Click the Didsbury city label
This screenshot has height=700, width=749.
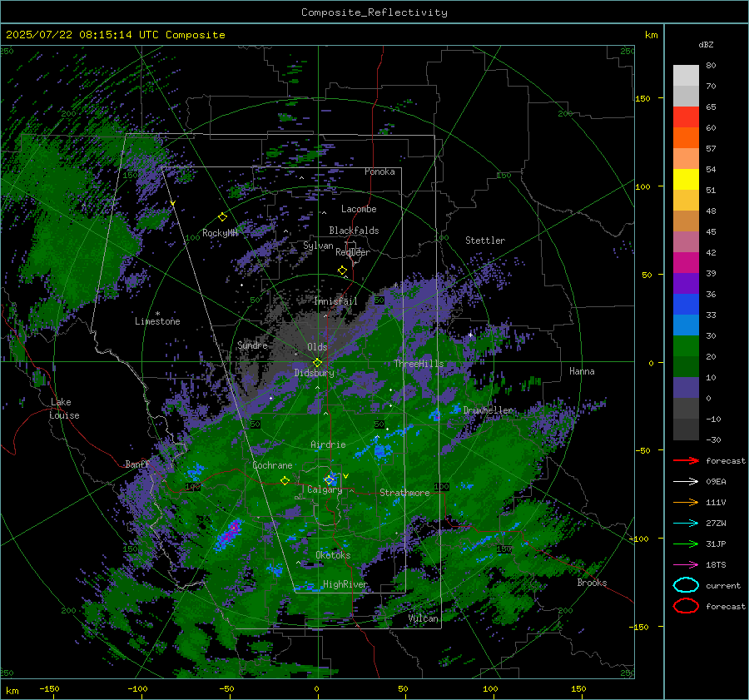click(x=314, y=373)
